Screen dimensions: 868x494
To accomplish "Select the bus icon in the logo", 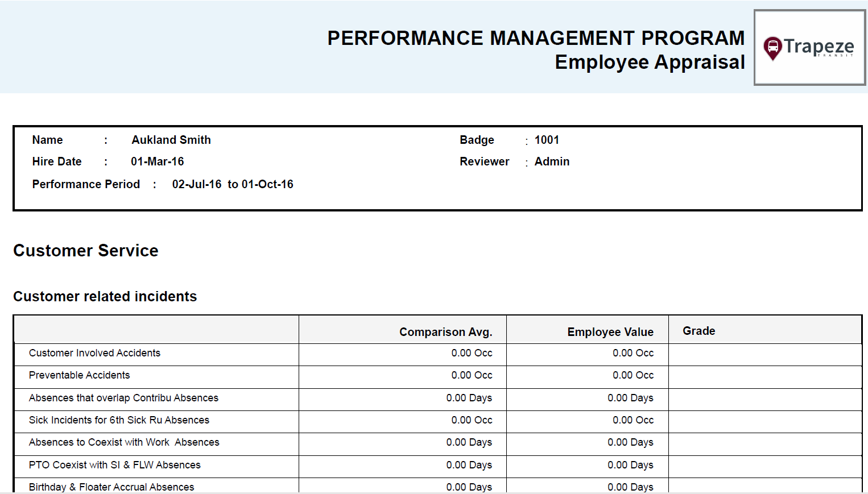I will (x=773, y=47).
